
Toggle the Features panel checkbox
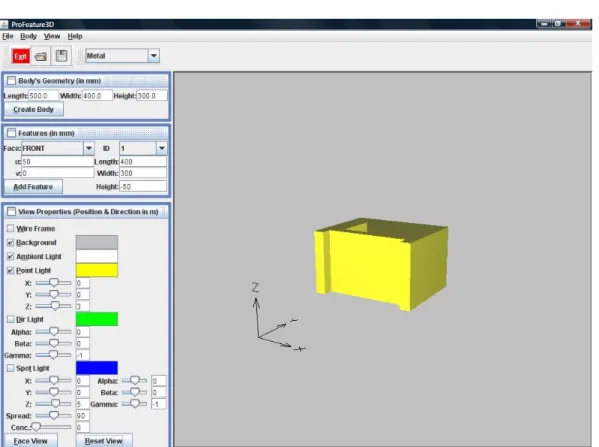[x=11, y=133]
